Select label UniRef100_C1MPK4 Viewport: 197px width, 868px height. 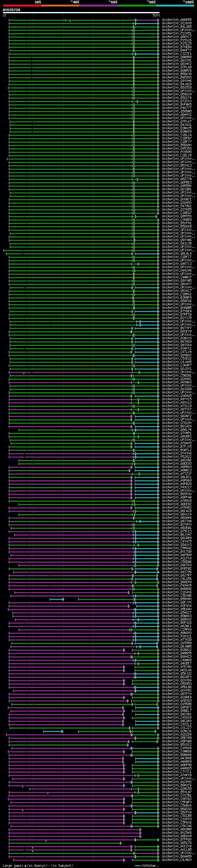pos(177,629)
